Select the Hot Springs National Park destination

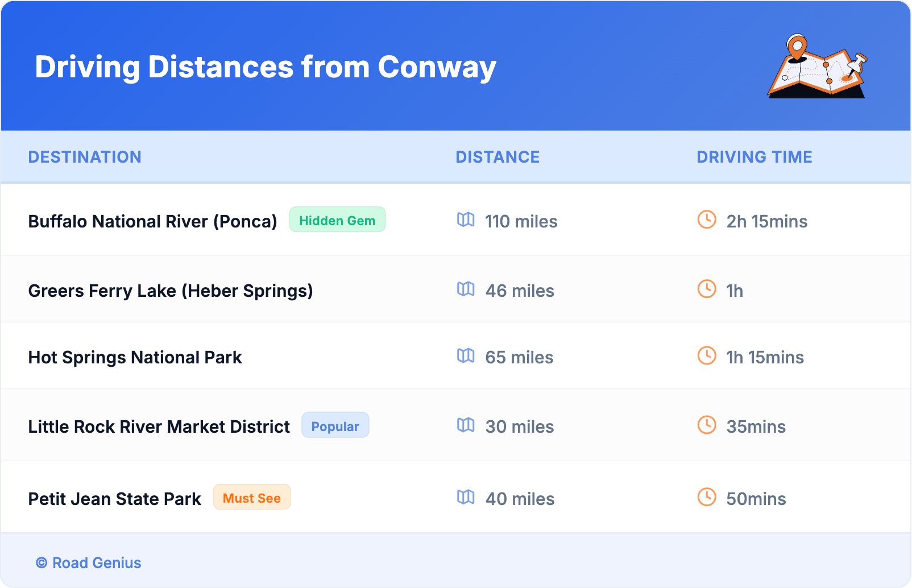[x=135, y=357]
